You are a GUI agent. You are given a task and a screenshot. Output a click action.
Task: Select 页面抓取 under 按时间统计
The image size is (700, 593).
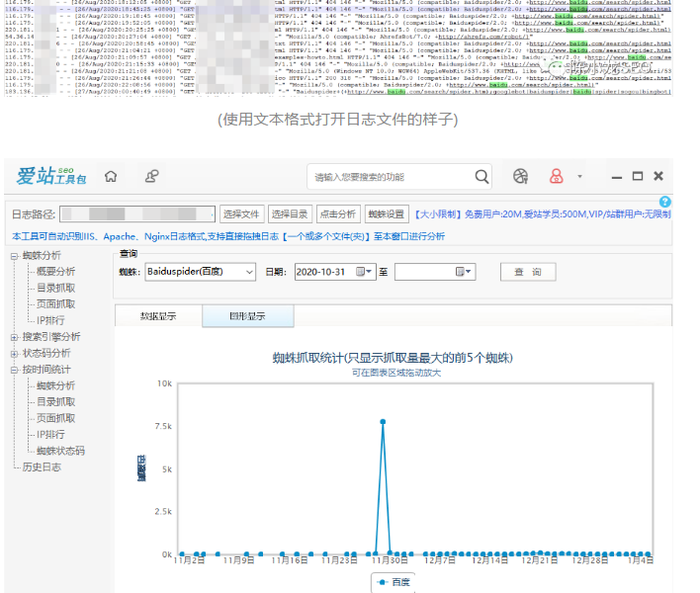(x=55, y=418)
